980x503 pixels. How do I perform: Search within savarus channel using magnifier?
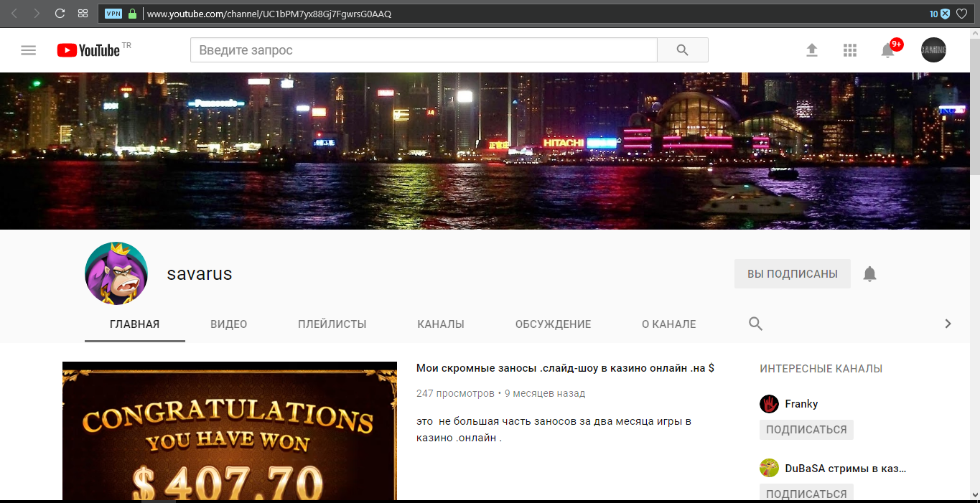coord(755,324)
